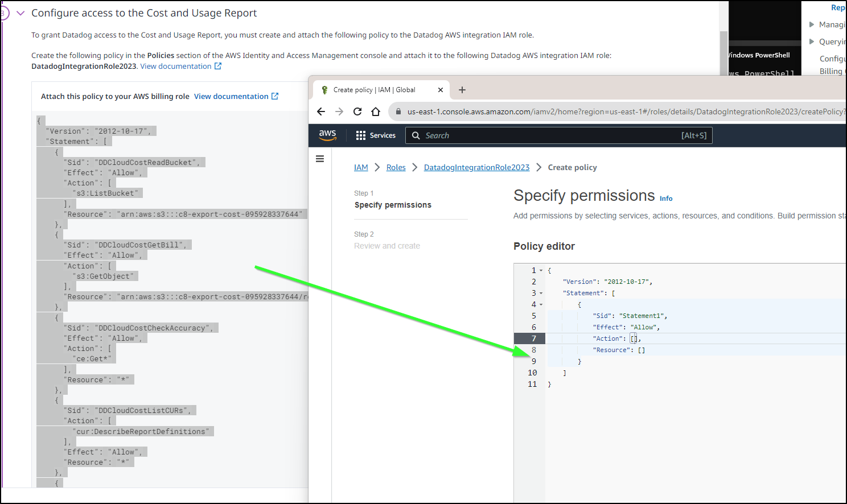Click the Info link beside Specify permissions
This screenshot has height=504, width=847.
(666, 199)
